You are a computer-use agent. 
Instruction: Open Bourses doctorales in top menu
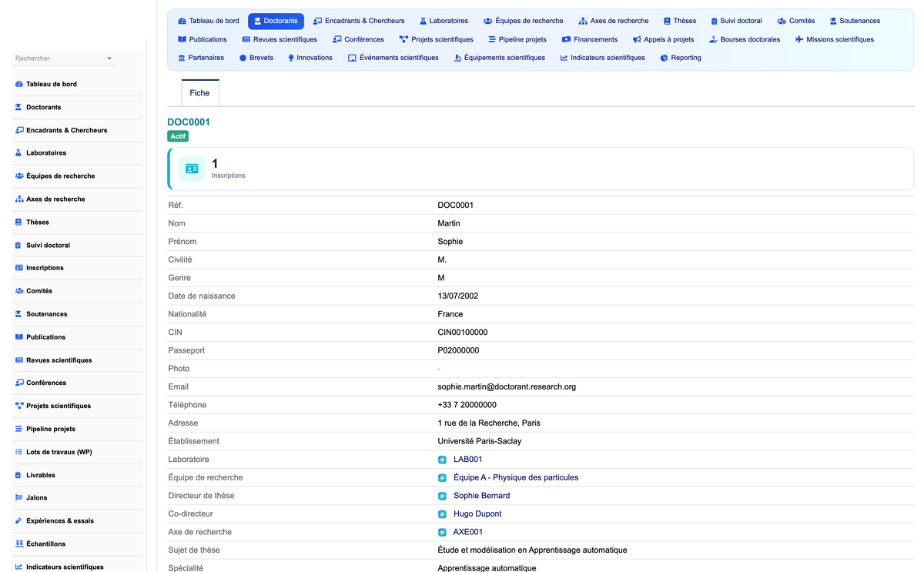(745, 39)
